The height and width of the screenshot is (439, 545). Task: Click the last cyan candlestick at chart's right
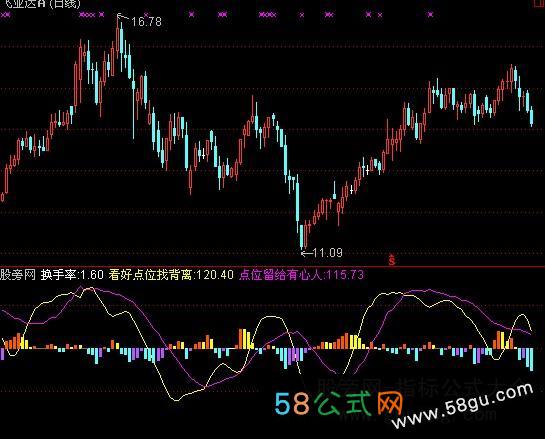(x=531, y=117)
